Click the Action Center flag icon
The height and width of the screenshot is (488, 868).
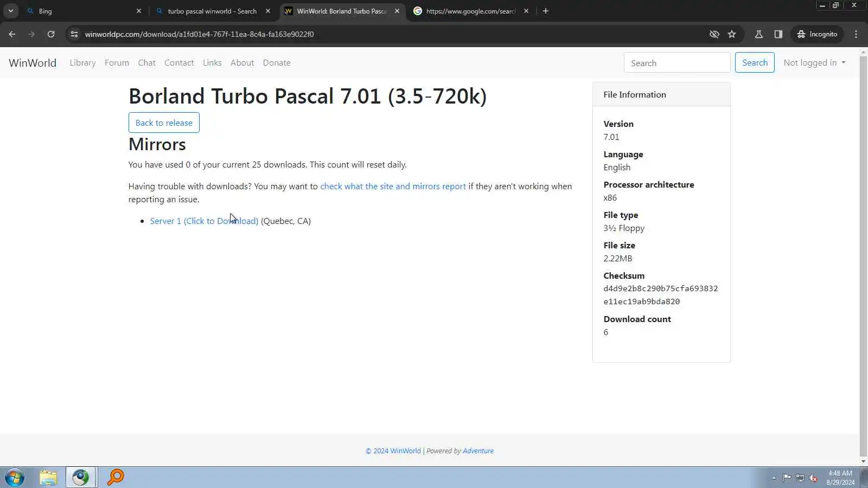(x=787, y=478)
